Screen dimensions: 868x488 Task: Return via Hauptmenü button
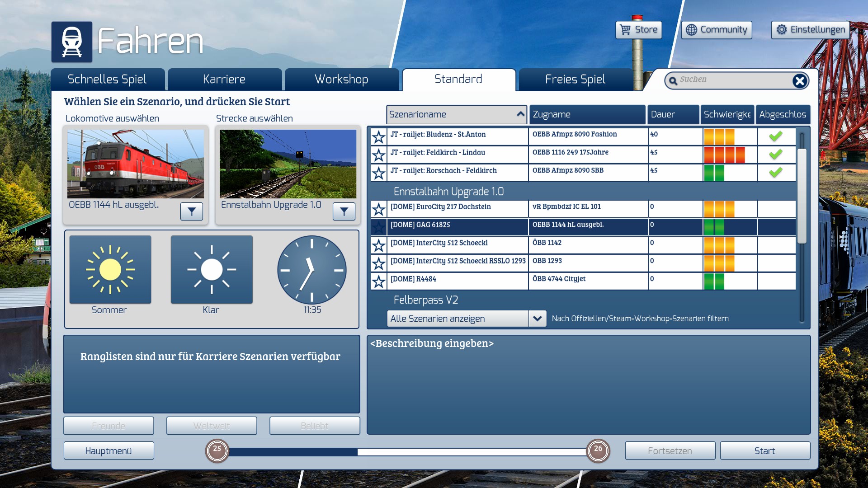(x=108, y=450)
